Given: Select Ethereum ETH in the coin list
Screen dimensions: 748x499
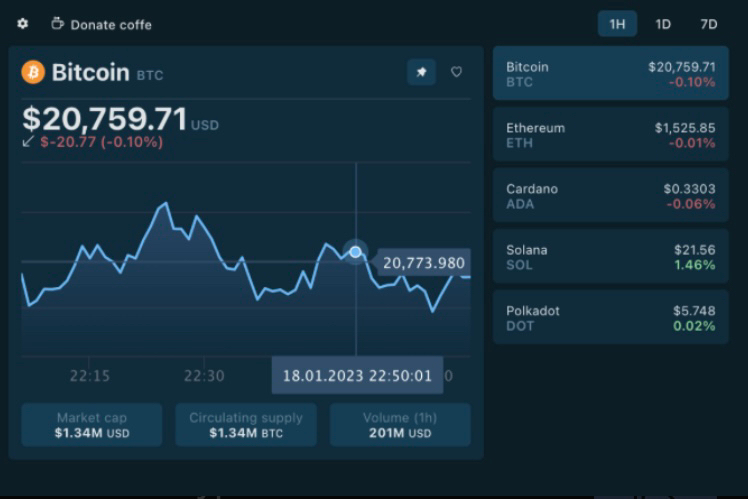Looking at the screenshot, I should [x=611, y=134].
